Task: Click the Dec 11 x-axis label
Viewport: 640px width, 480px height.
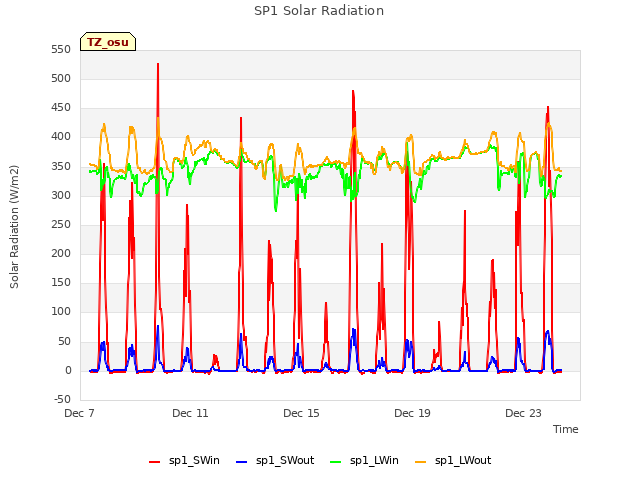Action: (x=190, y=413)
